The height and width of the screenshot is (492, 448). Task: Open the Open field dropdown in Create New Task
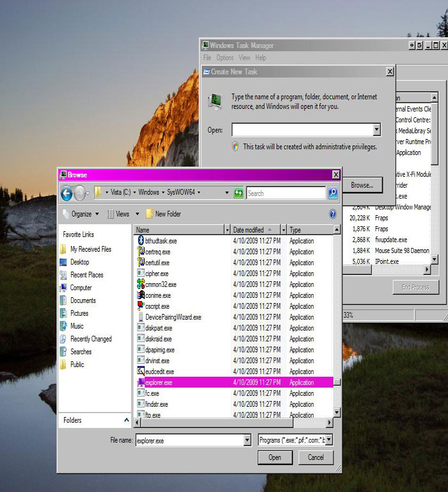[x=377, y=129]
